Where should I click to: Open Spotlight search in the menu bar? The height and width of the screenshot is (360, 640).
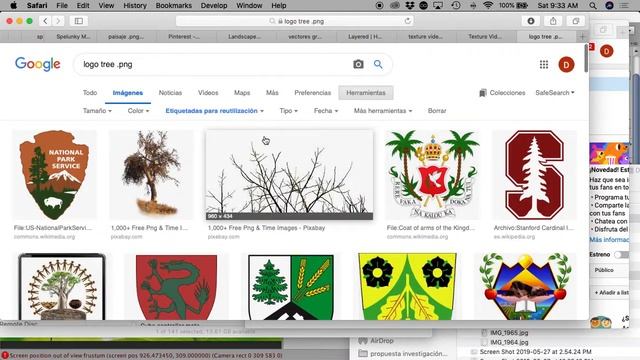click(x=593, y=5)
